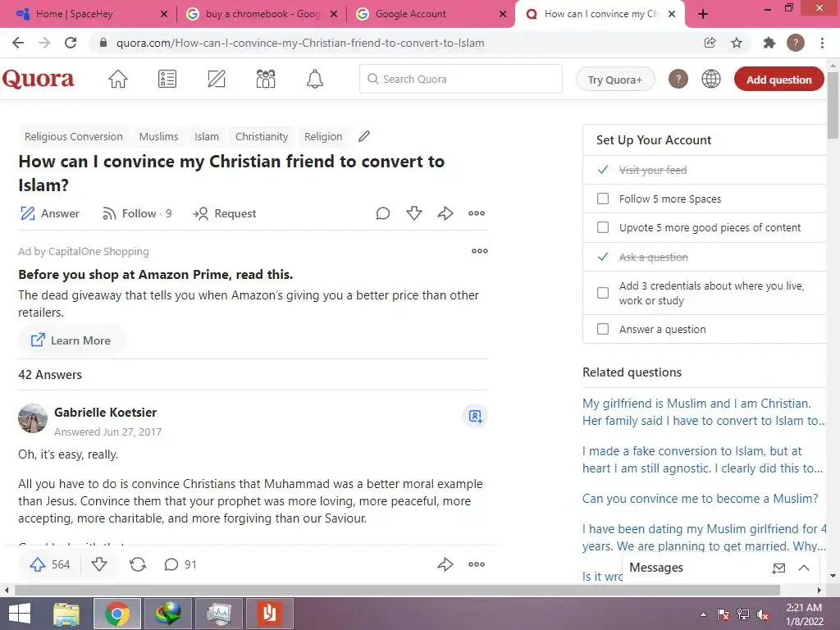Image resolution: width=840 pixels, height=630 pixels.
Task: Click the muted volume tray icon
Action: coord(762,614)
